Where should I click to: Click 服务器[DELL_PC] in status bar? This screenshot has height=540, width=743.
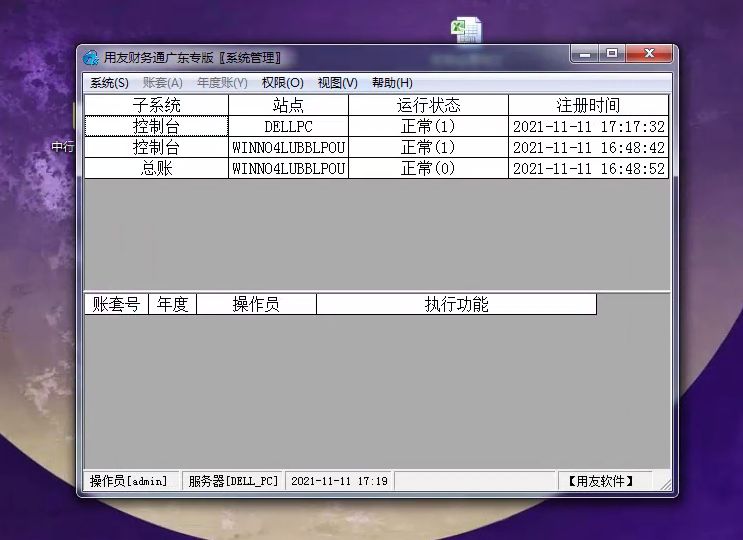pos(233,481)
